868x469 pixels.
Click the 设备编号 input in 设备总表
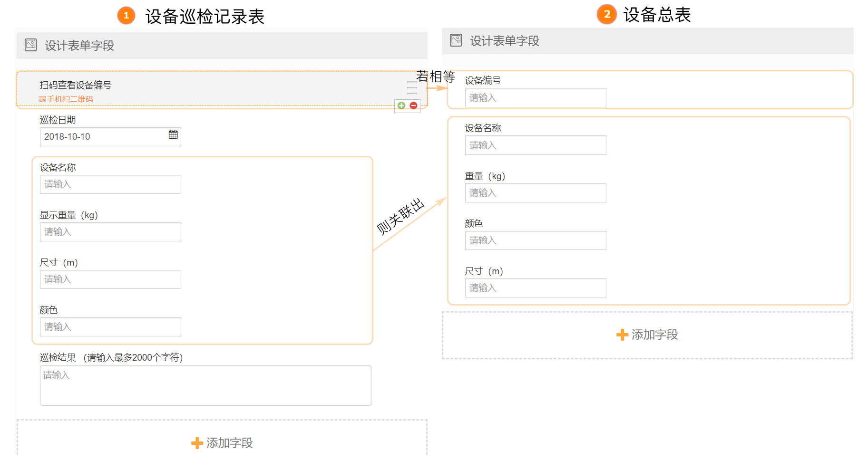pyautogui.click(x=536, y=98)
